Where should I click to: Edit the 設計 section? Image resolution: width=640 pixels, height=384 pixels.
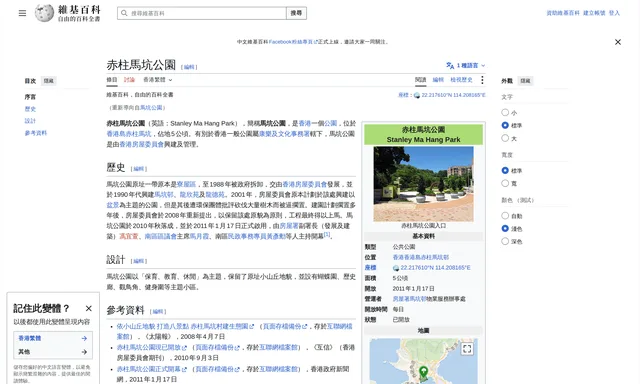[139, 261]
